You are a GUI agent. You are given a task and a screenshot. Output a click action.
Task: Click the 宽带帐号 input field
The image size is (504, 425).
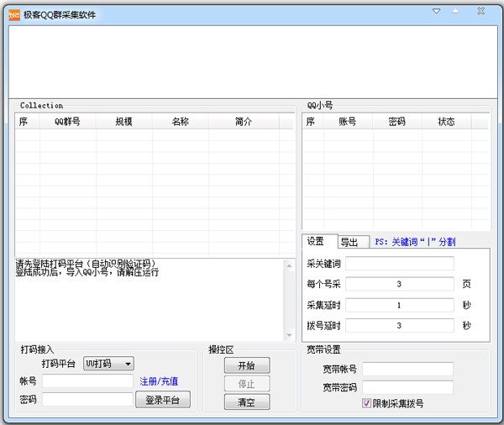coord(407,370)
